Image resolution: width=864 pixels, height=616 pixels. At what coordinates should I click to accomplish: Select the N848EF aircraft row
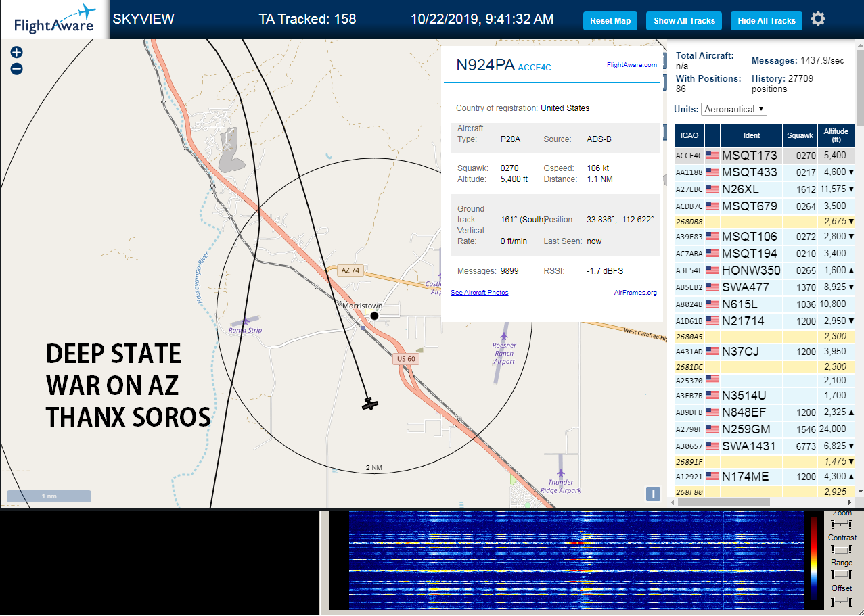pyautogui.click(x=765, y=412)
